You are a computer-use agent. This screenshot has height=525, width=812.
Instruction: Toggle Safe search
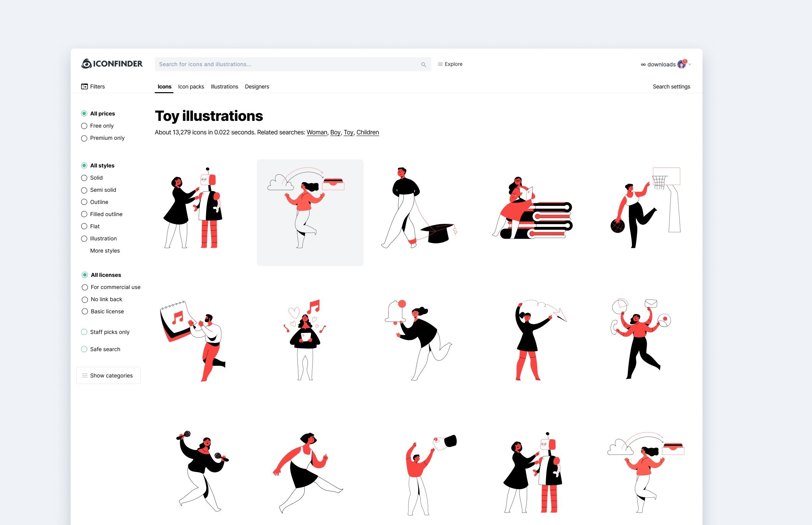101,349
